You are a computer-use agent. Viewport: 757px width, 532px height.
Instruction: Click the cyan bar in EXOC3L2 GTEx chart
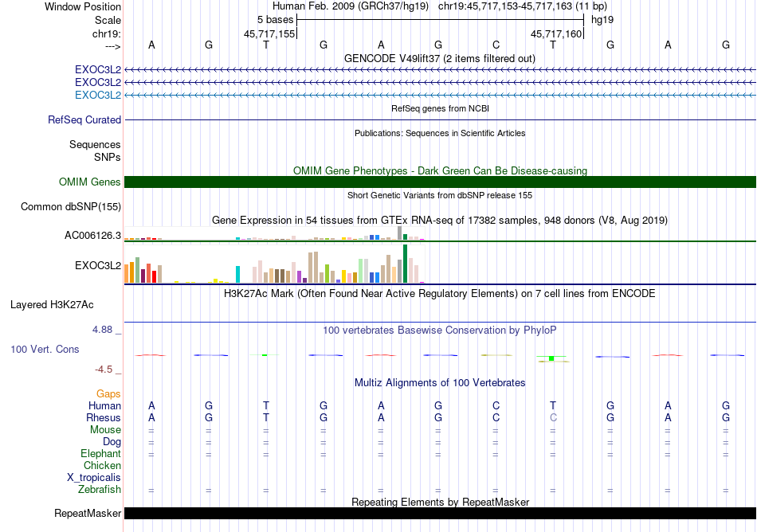(x=237, y=274)
